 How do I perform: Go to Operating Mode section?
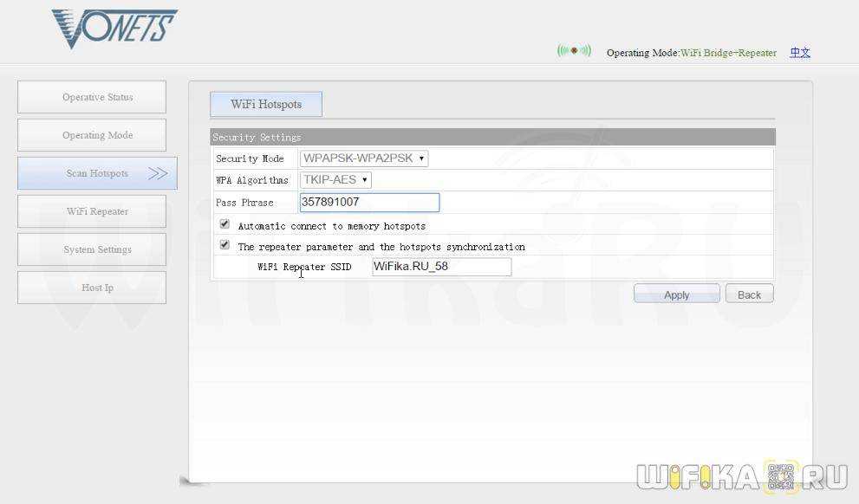[92, 135]
